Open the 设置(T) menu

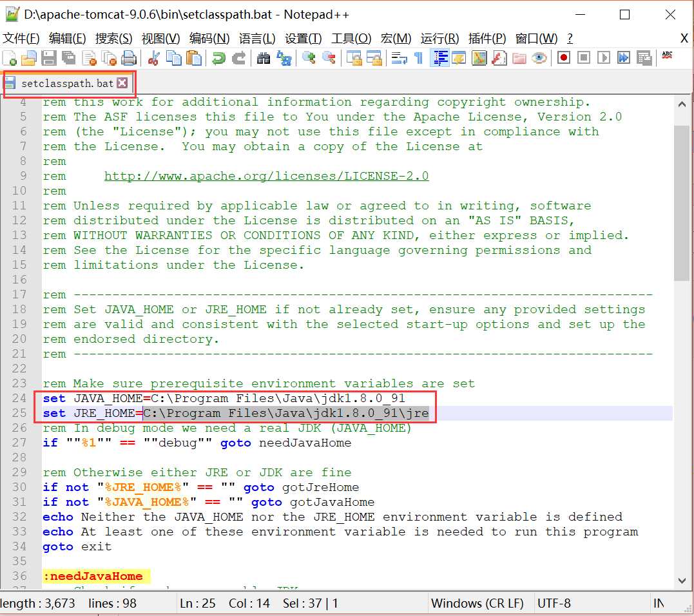[x=304, y=39]
